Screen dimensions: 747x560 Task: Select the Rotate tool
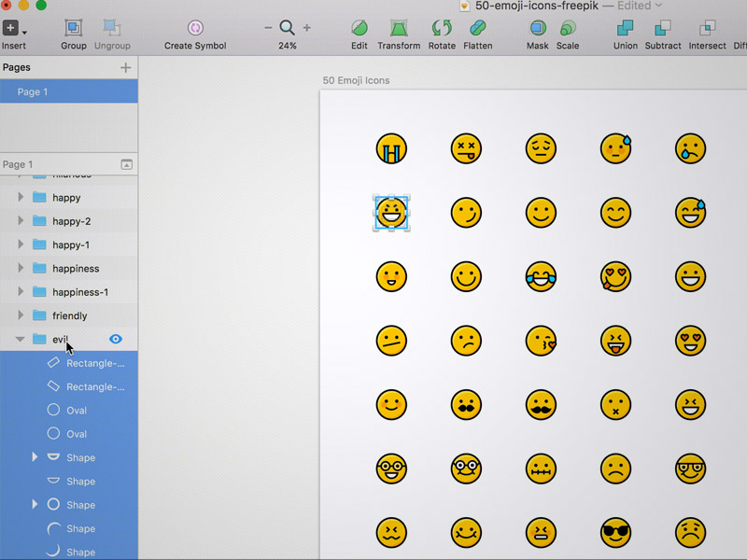[x=442, y=28]
